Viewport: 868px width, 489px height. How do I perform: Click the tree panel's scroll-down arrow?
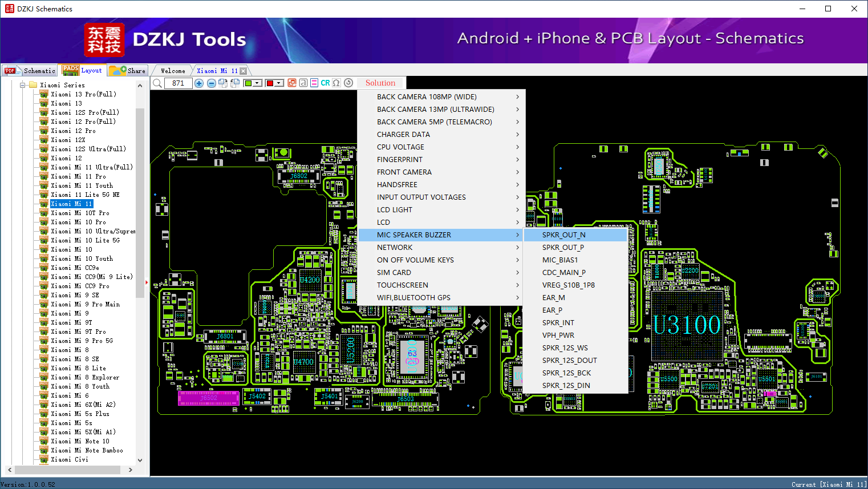click(140, 460)
